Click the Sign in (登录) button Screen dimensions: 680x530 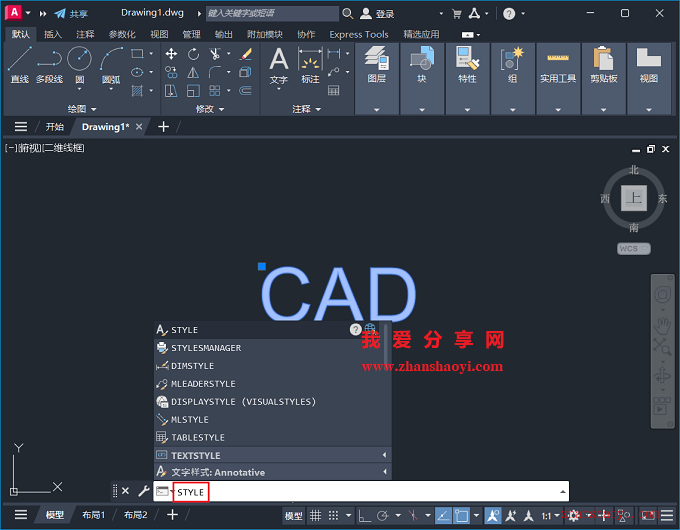(378, 14)
